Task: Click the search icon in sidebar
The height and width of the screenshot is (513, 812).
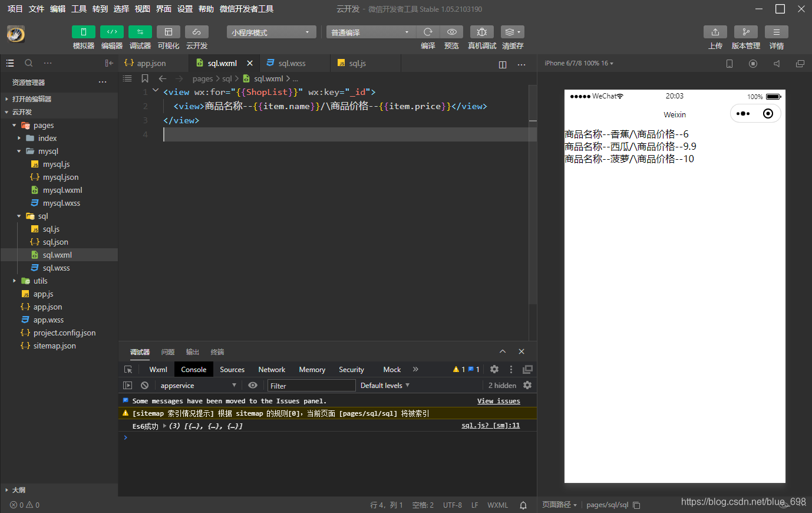Action: point(29,63)
